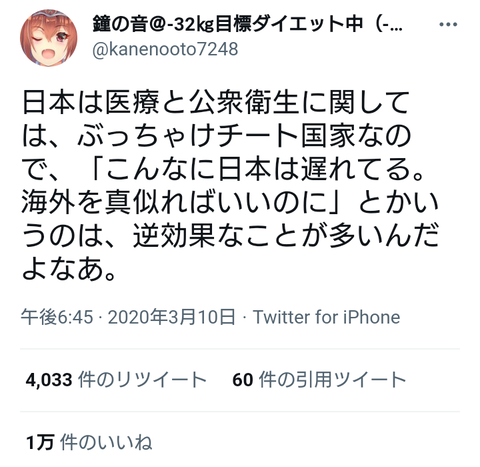Open the three-dot more options menu
480x467 pixels.
(448, 24)
